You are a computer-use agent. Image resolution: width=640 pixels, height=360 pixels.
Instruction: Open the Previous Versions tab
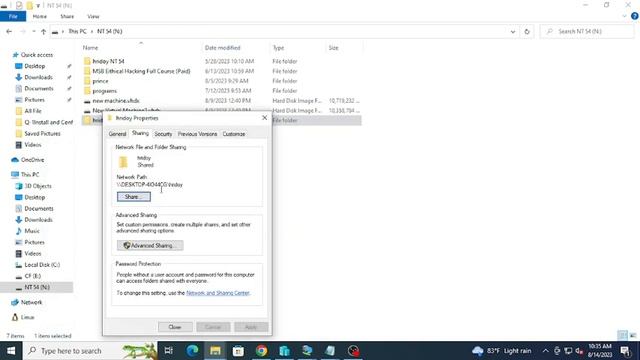tap(197, 134)
